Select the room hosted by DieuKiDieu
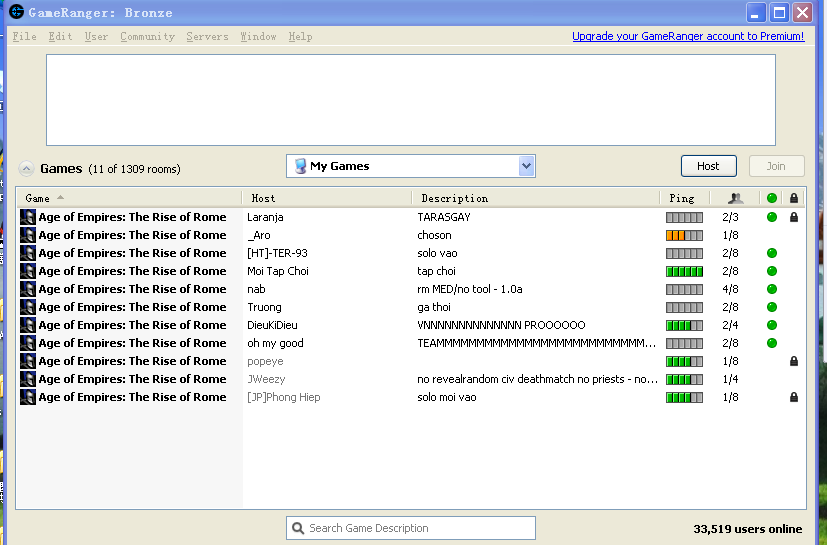This screenshot has height=545, width=827. coord(272,325)
